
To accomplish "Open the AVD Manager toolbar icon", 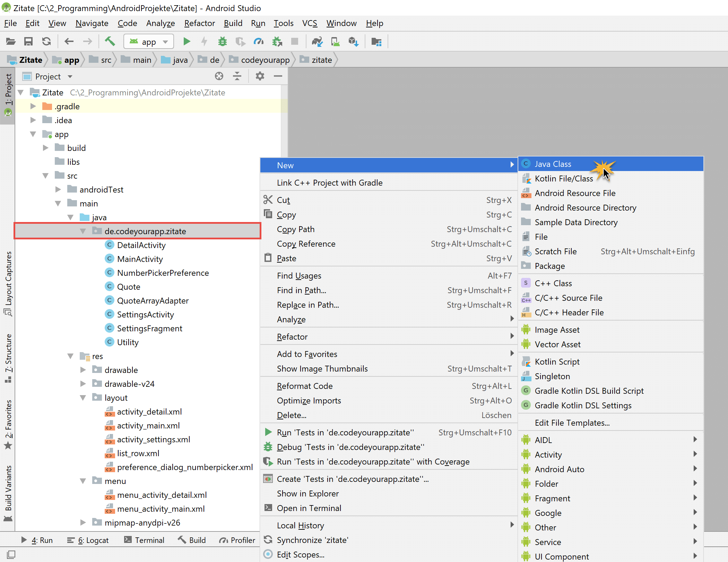I will pos(336,42).
